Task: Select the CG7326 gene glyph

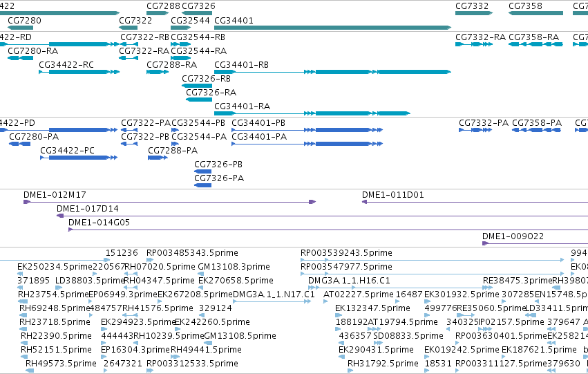Action: (x=197, y=13)
